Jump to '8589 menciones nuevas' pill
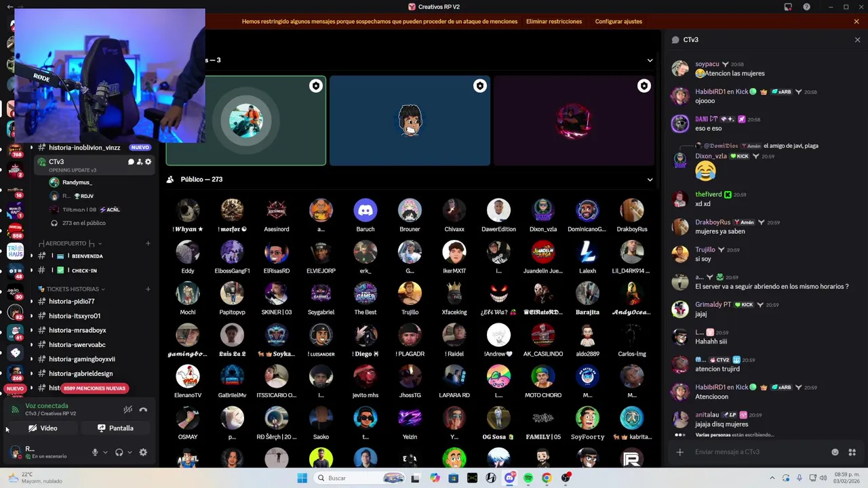Viewport: 868px width, 488px height. [x=94, y=388]
